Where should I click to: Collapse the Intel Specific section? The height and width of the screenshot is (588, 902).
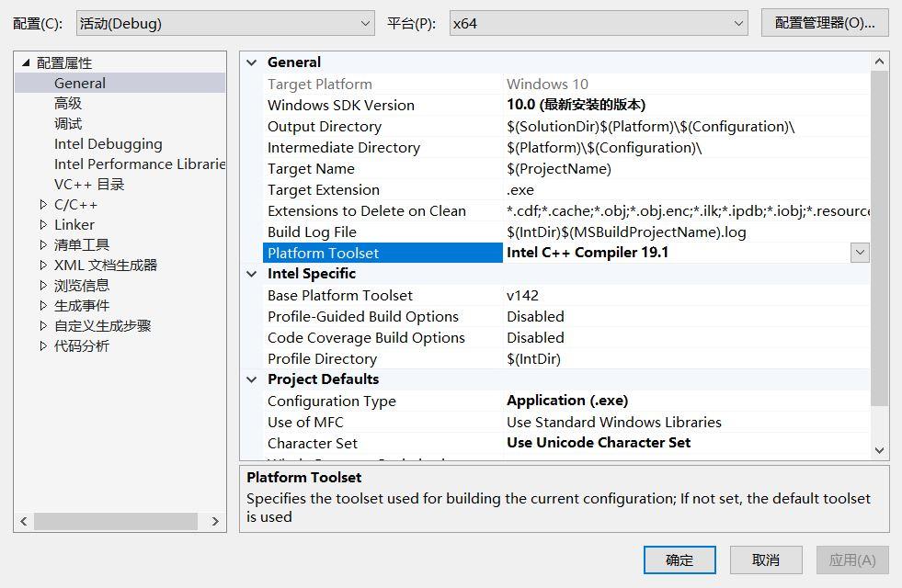tap(251, 273)
